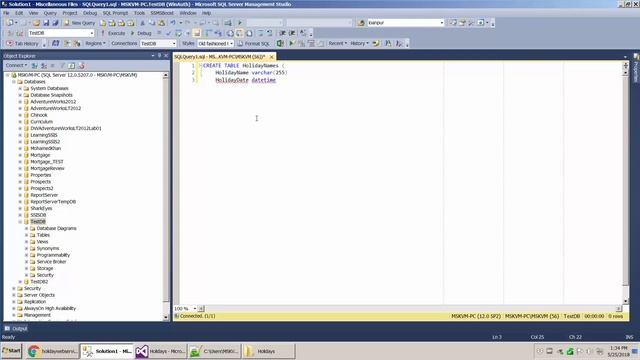Click the query editor horizontal scrollbar
Image resolution: width=640 pixels, height=360 pixels.
(410, 309)
